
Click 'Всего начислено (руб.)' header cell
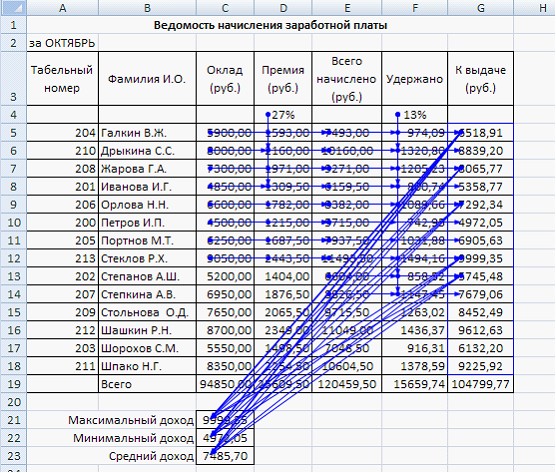347,79
